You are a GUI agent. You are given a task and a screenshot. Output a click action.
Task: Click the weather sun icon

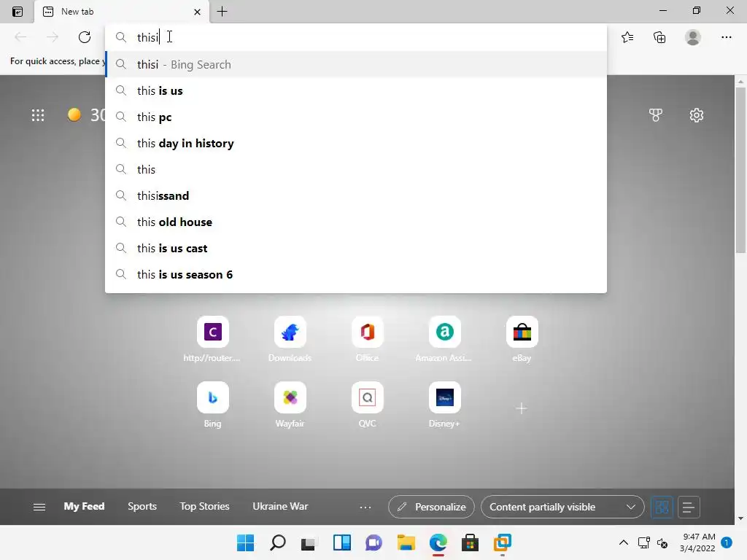74,114
